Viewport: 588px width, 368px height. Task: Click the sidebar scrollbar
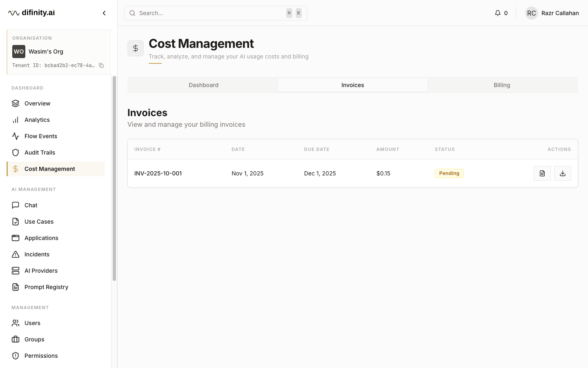(114, 178)
